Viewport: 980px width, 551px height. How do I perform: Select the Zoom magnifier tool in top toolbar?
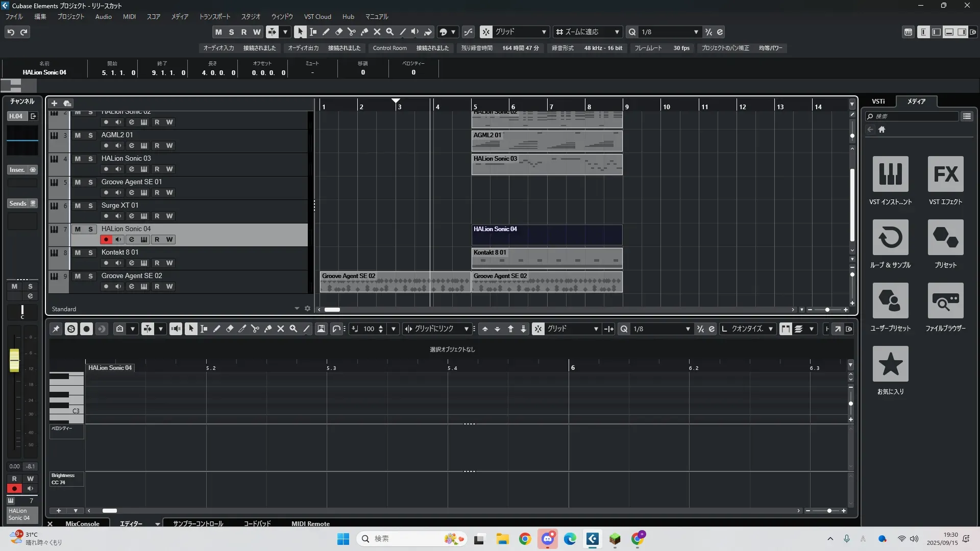pos(390,32)
